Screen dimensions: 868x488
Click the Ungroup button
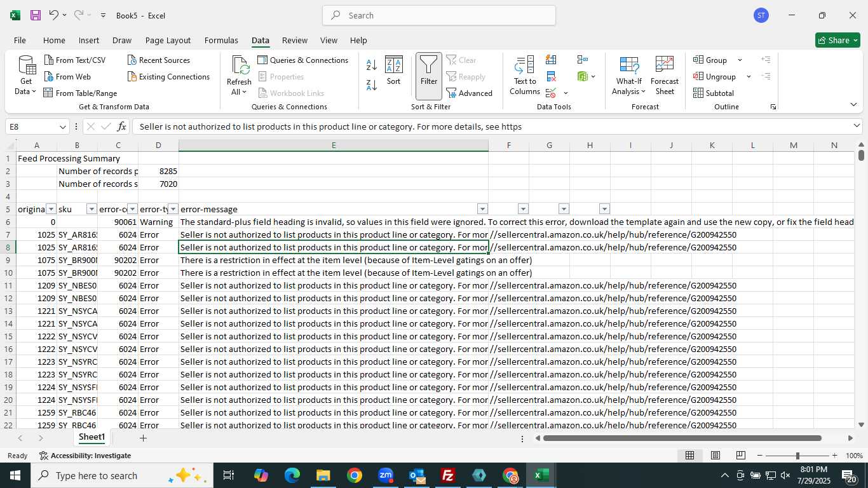click(715, 76)
